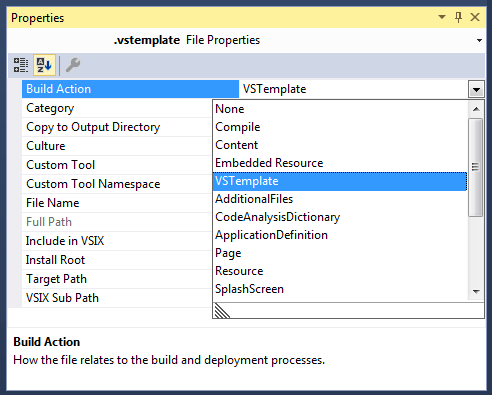
Task: Select the Custom Tool property
Action: click(117, 165)
